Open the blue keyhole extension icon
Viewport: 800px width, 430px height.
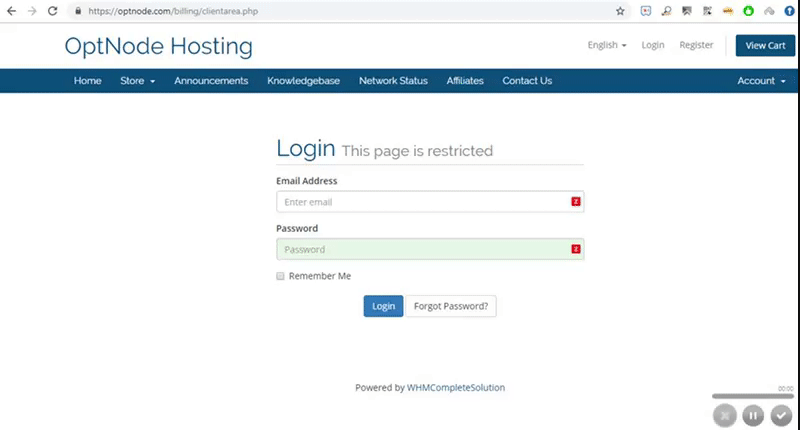click(789, 11)
